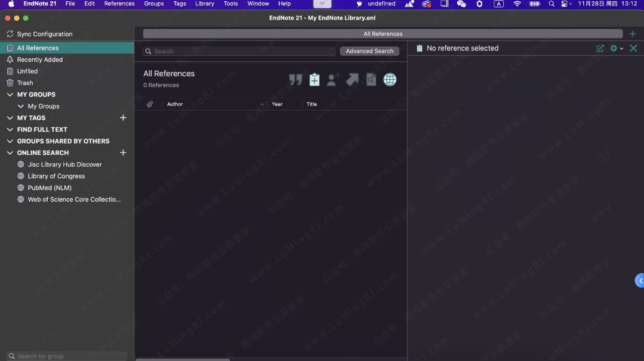Collapse the ONLINE SEARCH section

coord(10,153)
